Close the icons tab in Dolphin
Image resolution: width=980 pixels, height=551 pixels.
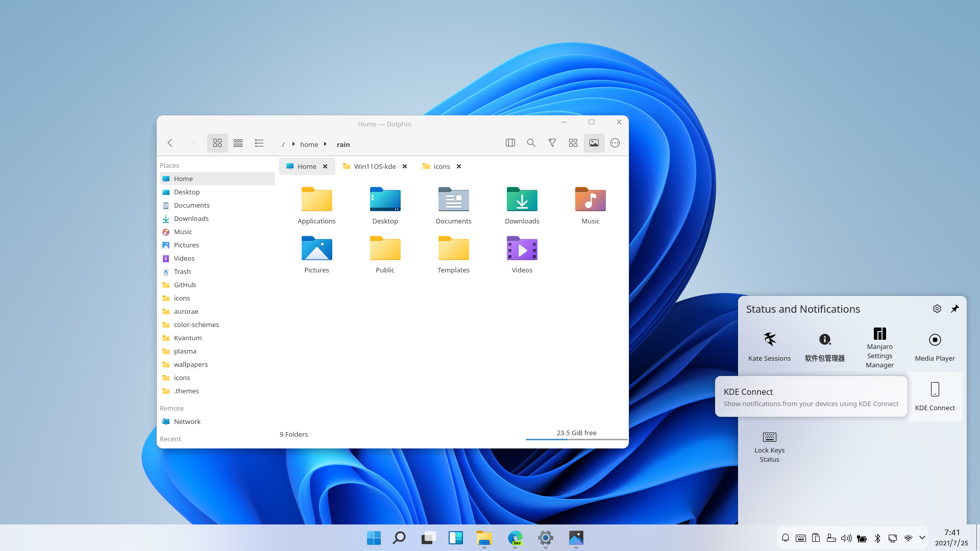(x=458, y=166)
